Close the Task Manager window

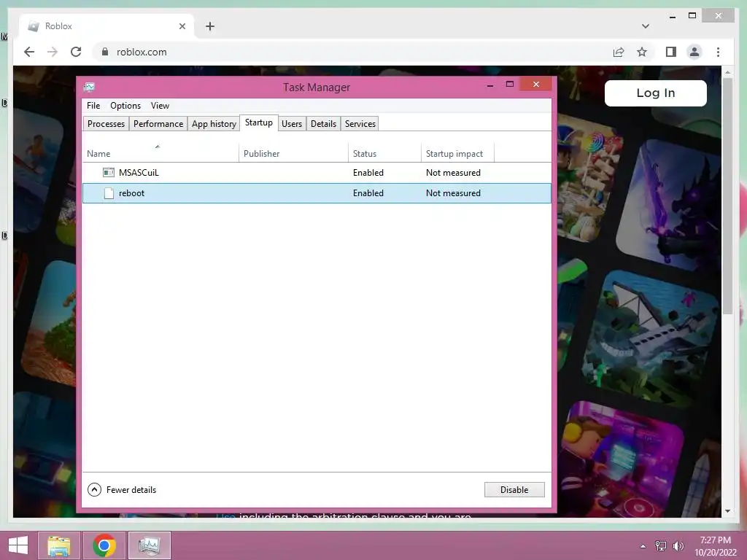536,85
